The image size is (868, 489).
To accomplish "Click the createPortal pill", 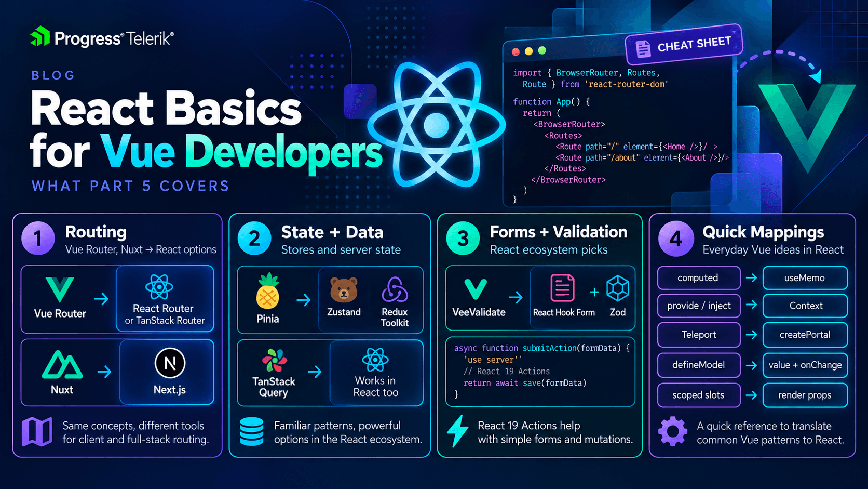I will [805, 335].
